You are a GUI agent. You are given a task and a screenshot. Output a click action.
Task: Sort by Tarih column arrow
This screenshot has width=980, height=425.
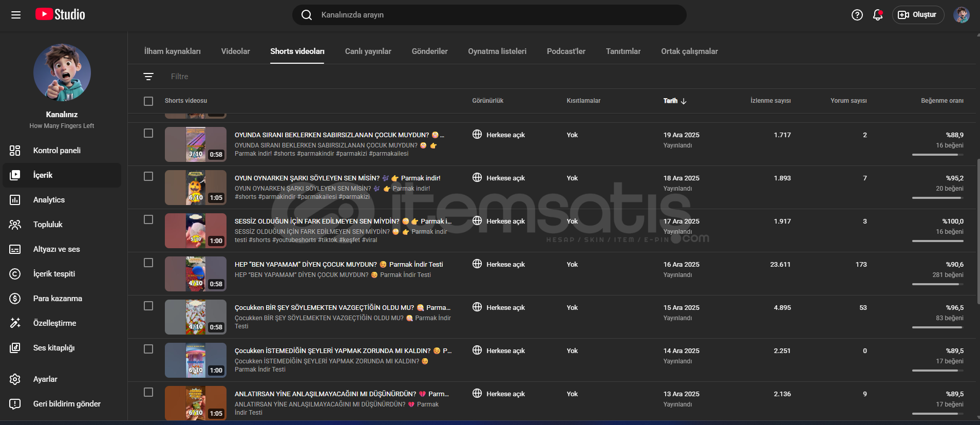click(684, 101)
